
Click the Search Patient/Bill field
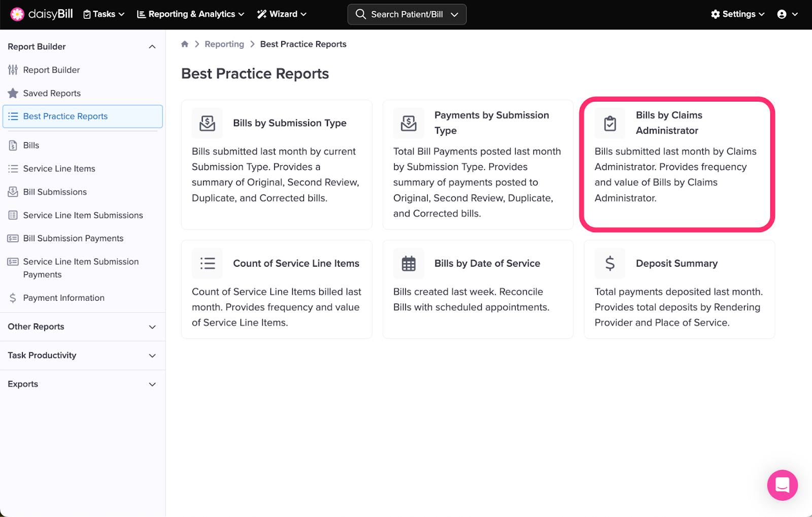pos(401,14)
